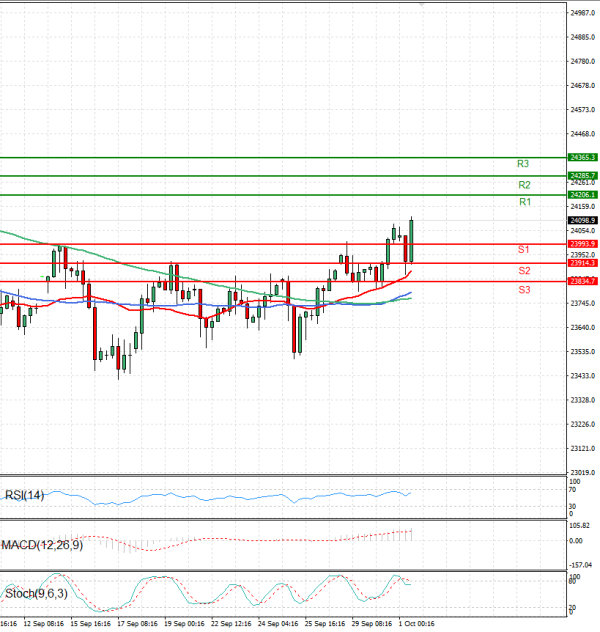Select the 23914.3 red price tag
Viewport: 600px width, 632px height.
click(582, 263)
